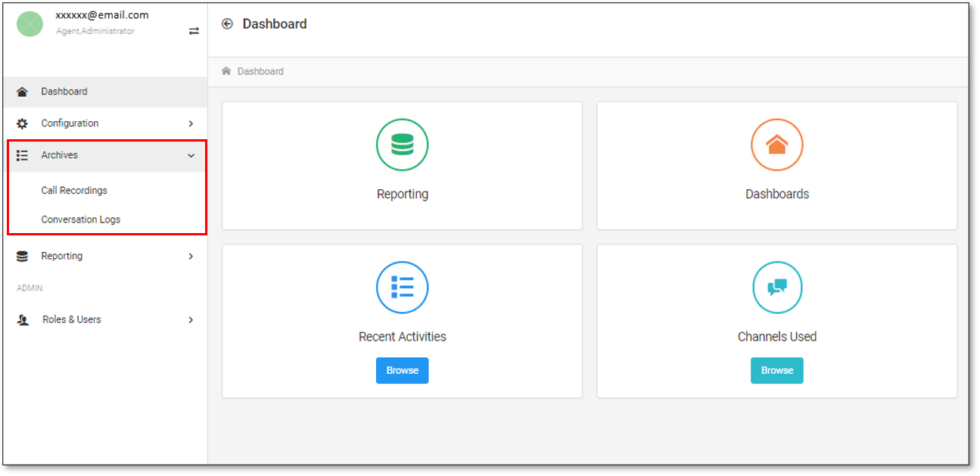The width and height of the screenshot is (980, 476).
Task: Select Dashboard in the sidebar menu
Action: tap(64, 92)
